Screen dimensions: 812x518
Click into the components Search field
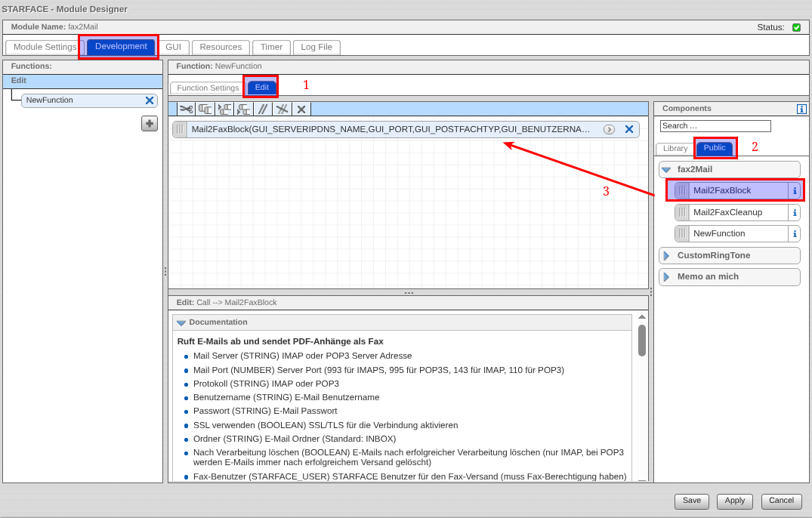(x=715, y=126)
